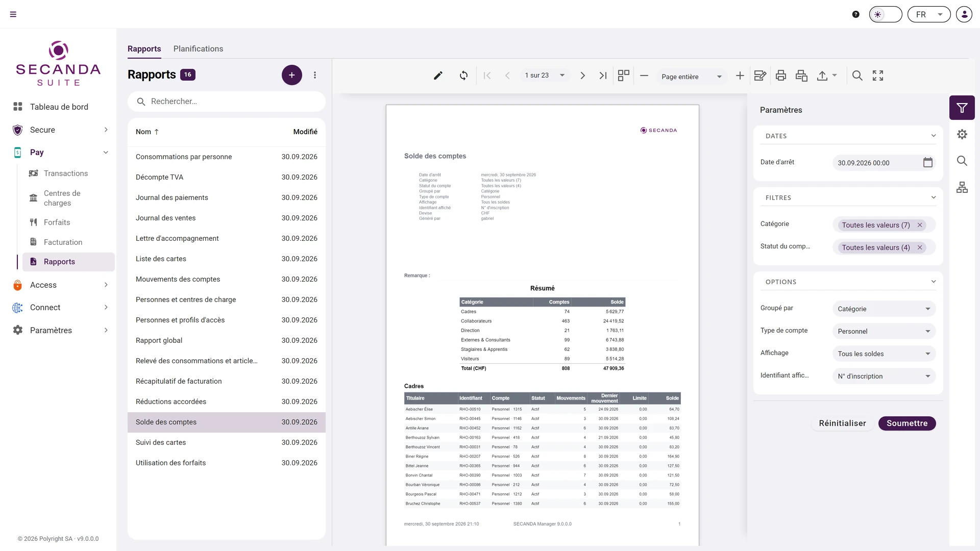Refresh the report with reload icon
The image size is (980, 551).
click(463, 76)
